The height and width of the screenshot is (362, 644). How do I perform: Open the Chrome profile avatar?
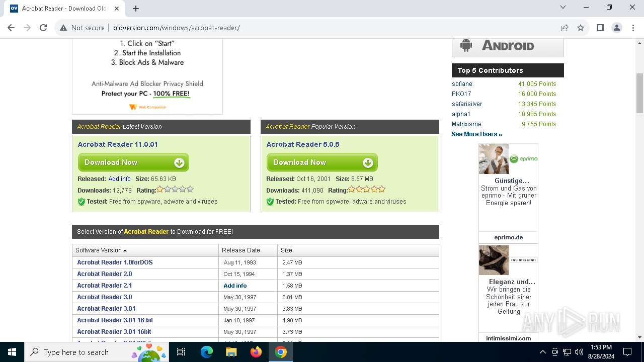tap(617, 28)
